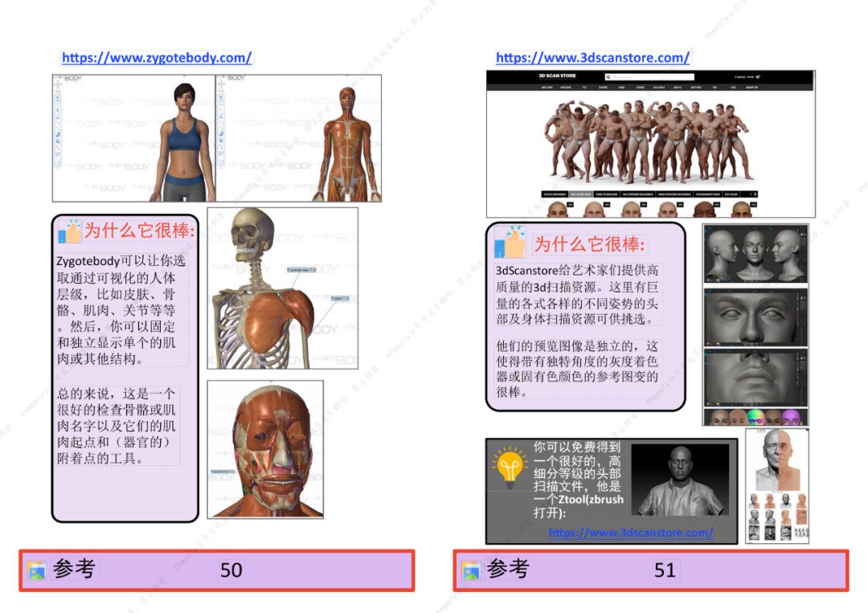The width and height of the screenshot is (868, 613).
Task: Click the red heading in the 3dScanstore box
Action: 590,244
